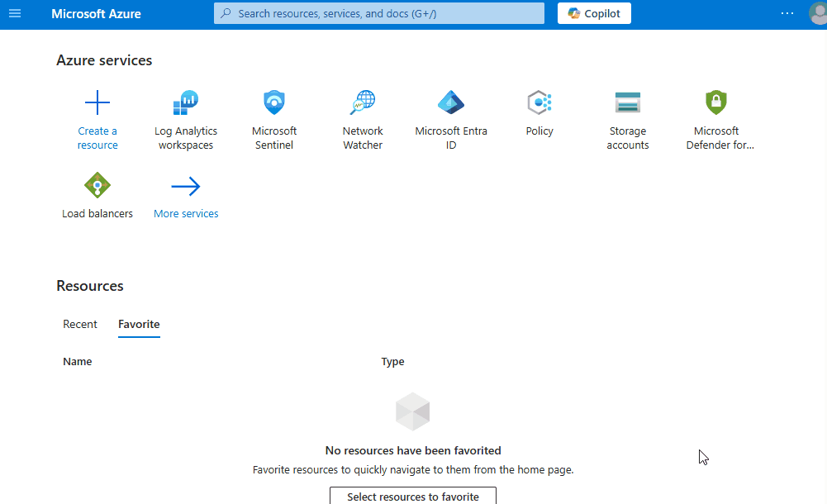Screen dimensions: 827x504
Task: Click the More services arrow icon
Action: tap(186, 186)
